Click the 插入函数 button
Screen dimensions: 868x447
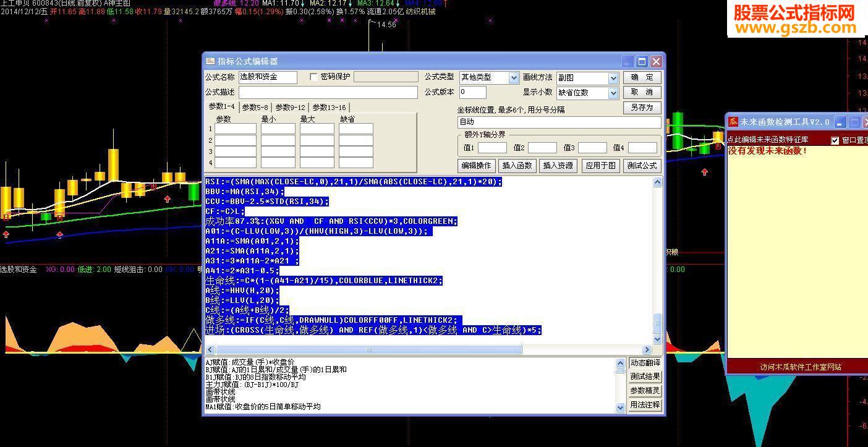[x=517, y=166]
